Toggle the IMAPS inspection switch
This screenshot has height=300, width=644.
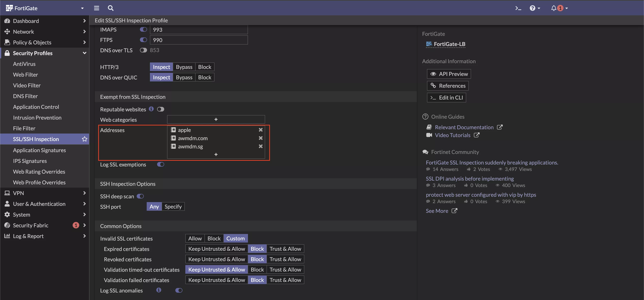[143, 30]
